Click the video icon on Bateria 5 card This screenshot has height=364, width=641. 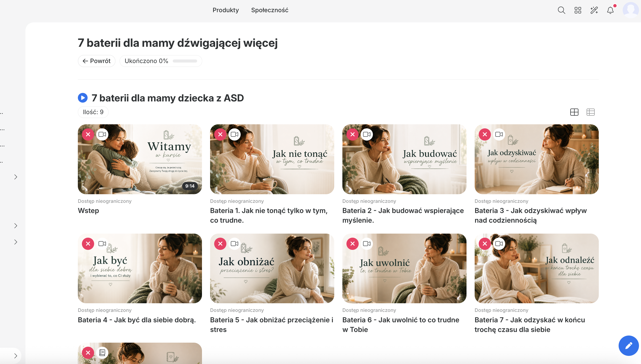(x=235, y=244)
